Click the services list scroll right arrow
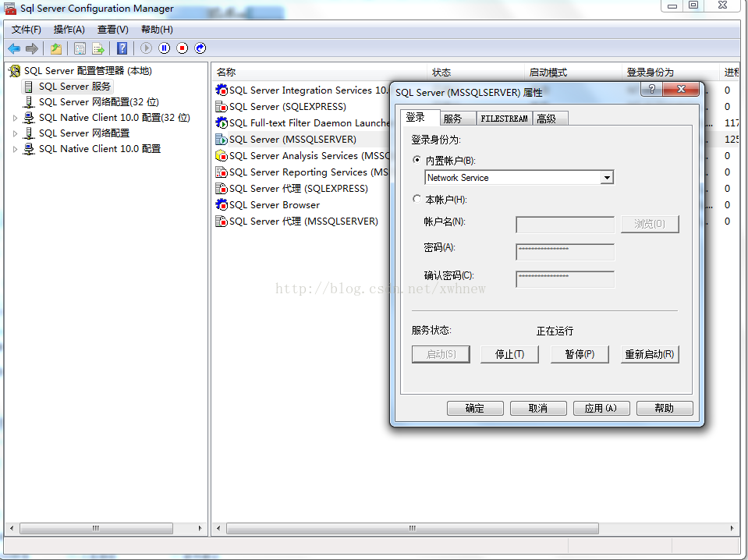The width and height of the screenshot is (748, 560). point(732,528)
